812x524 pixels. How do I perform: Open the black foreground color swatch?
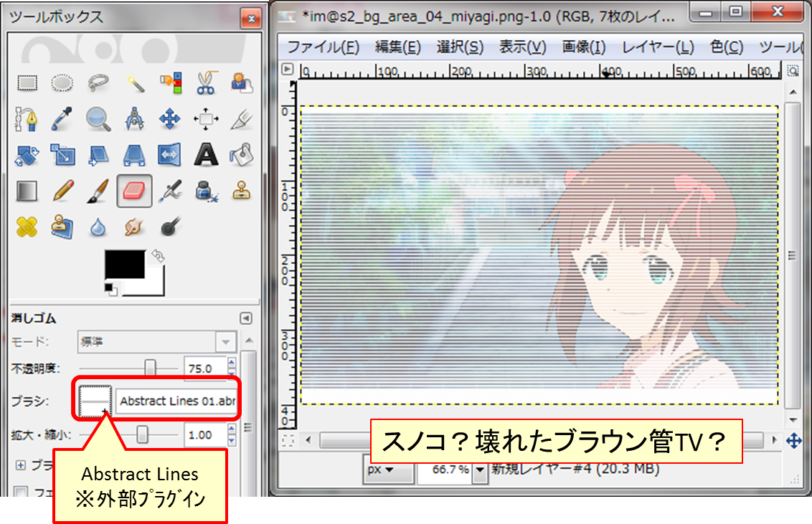[125, 265]
